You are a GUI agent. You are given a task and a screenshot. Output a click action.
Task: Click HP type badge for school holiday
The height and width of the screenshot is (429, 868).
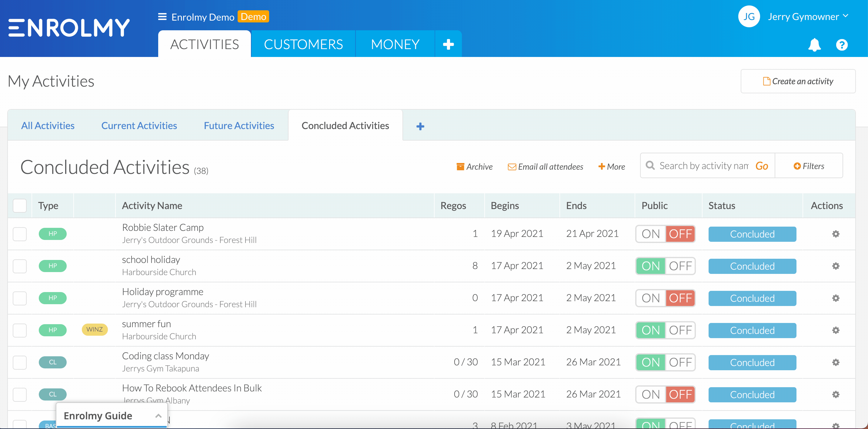point(52,266)
